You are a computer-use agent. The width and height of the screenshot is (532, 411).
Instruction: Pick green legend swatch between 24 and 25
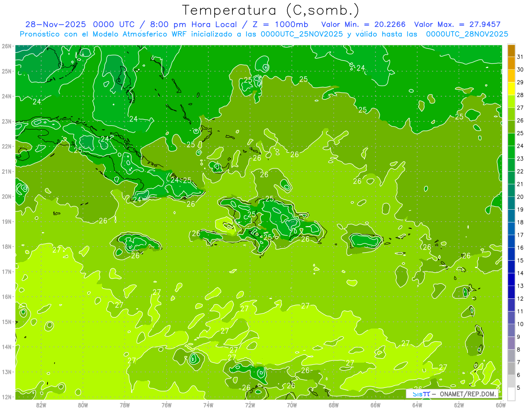pyautogui.click(x=511, y=140)
